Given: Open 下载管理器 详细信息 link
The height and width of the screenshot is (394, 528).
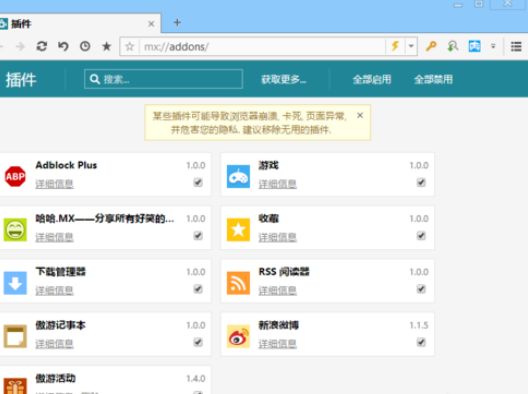Looking at the screenshot, I should click(x=54, y=290).
